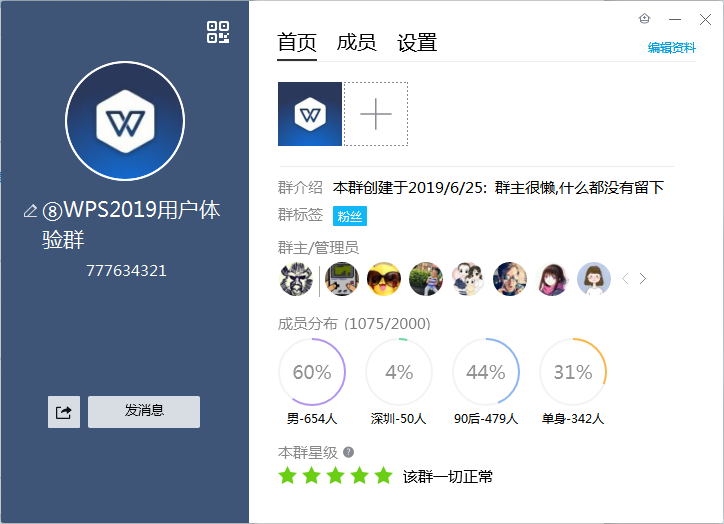Click the 31% single distribution ring
724x524 pixels.
pyautogui.click(x=573, y=372)
